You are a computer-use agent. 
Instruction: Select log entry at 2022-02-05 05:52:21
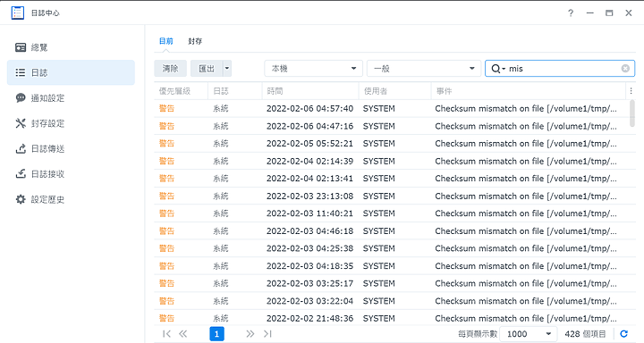[392, 144]
